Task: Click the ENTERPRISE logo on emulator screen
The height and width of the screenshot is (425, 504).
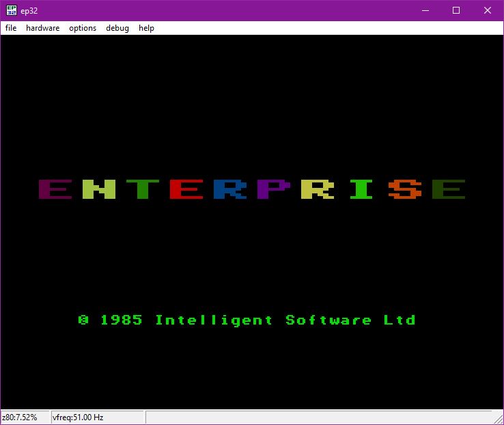Action: click(252, 189)
